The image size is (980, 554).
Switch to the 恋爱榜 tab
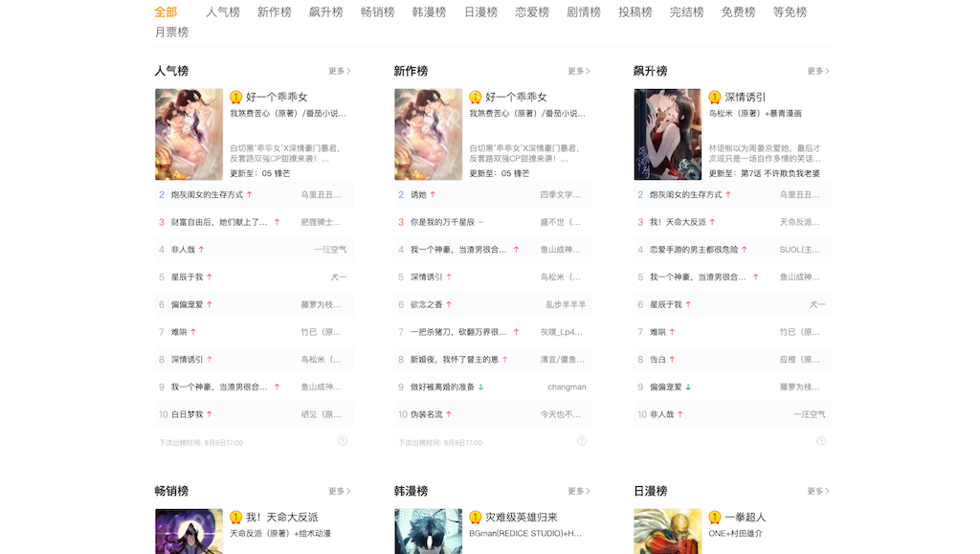(532, 12)
